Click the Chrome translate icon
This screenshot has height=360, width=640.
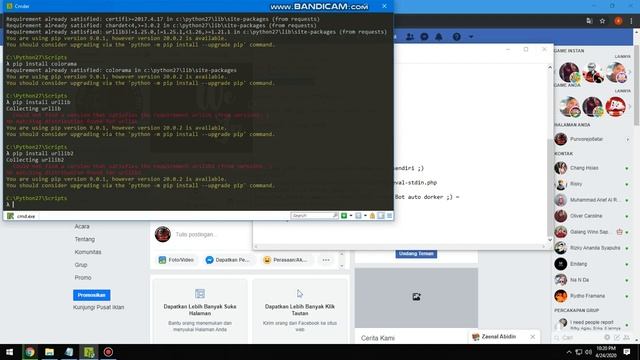[589, 21]
